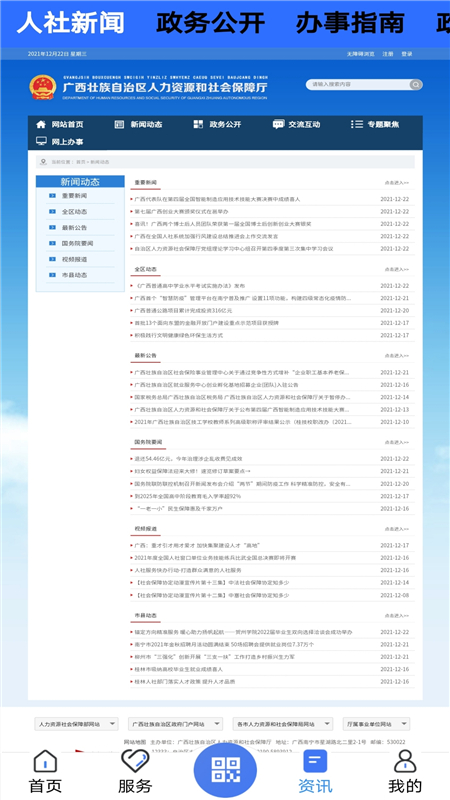This screenshot has height=800, width=450.
Task: Click 首页 in the breadcrumb path
Action: point(80,162)
